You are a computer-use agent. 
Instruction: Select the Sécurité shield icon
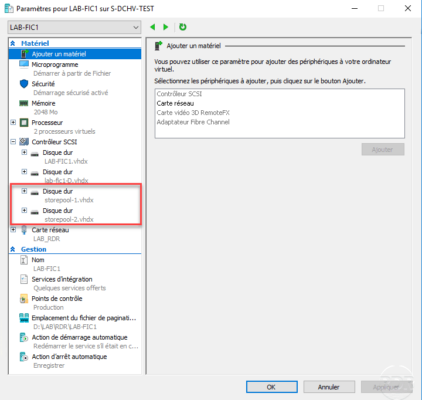[24, 84]
